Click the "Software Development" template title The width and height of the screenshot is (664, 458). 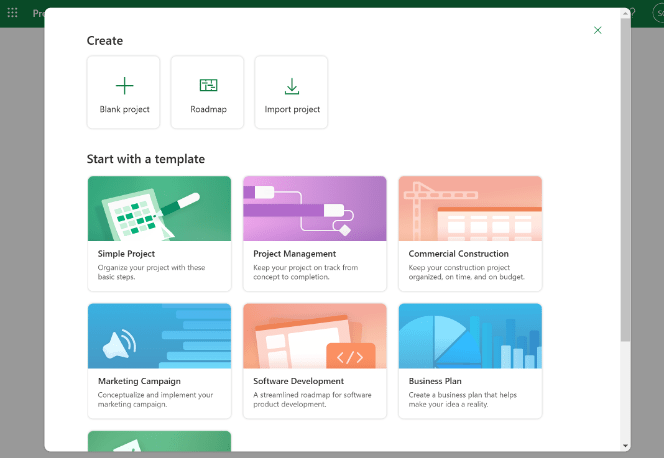tap(298, 381)
